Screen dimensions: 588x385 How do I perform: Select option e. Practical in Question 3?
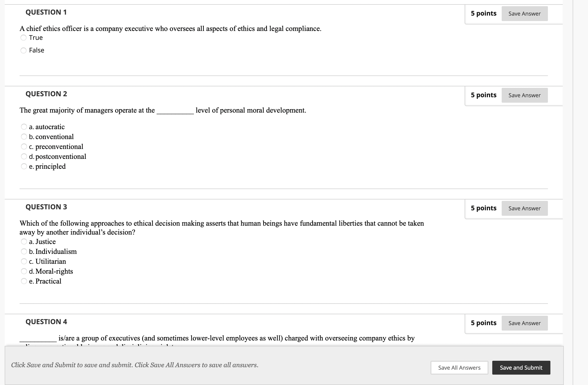24,281
